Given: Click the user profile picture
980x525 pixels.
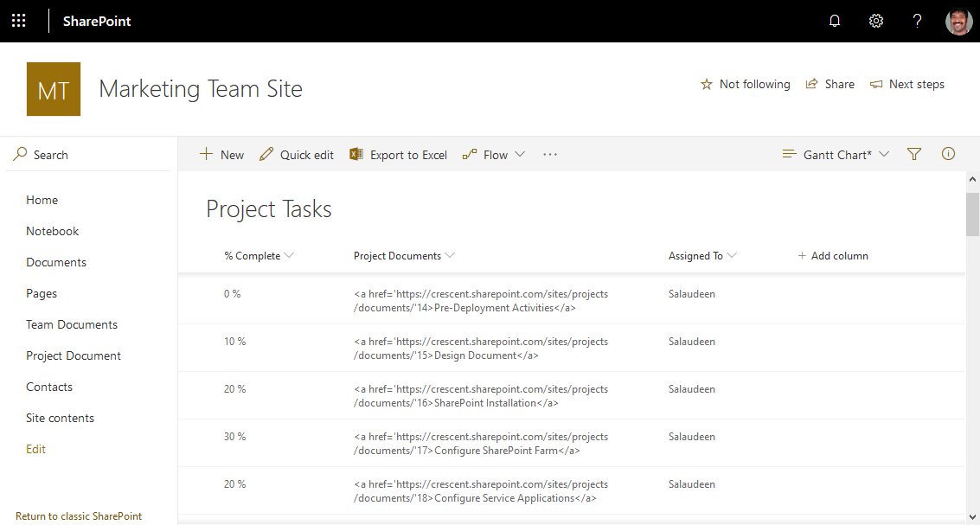Looking at the screenshot, I should (958, 21).
